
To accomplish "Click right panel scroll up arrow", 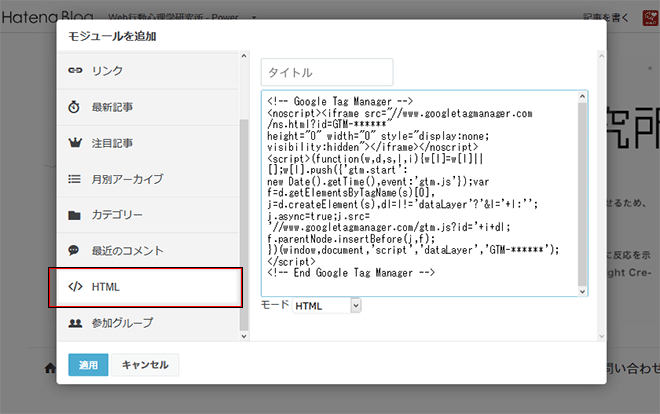I will 601,56.
